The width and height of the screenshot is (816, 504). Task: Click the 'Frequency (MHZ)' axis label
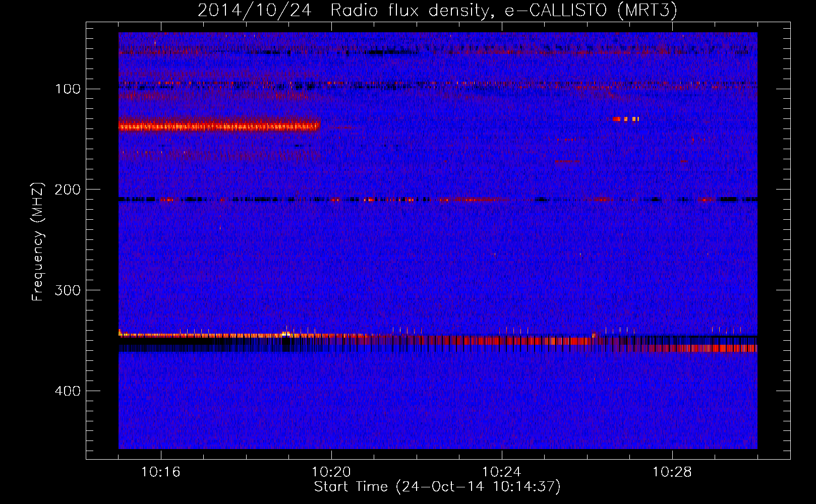[38, 241]
